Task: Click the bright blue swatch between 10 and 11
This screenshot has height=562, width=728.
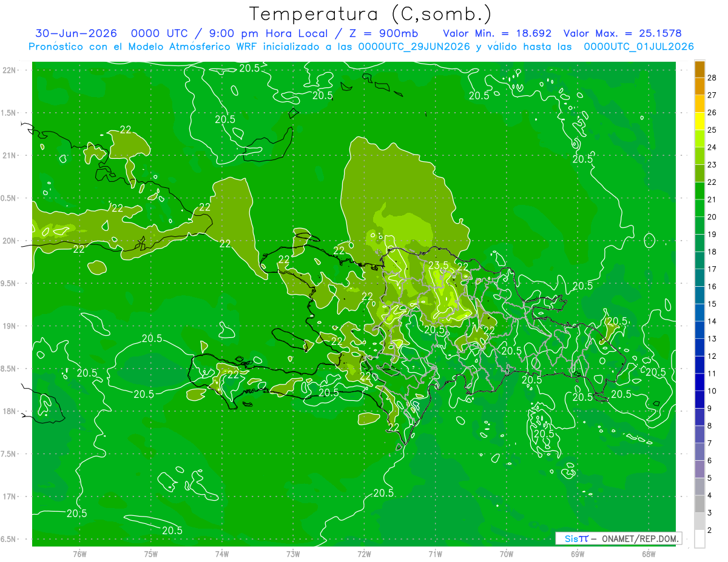Action: point(699,383)
